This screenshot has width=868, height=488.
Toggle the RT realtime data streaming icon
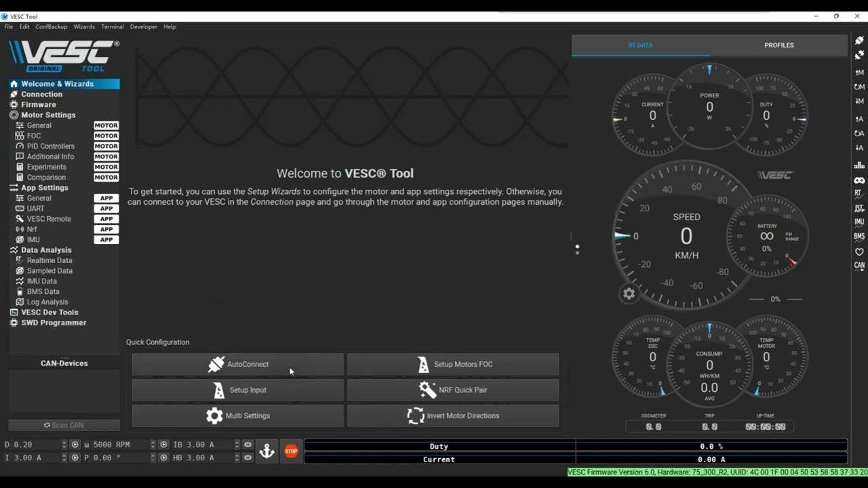tap(859, 194)
